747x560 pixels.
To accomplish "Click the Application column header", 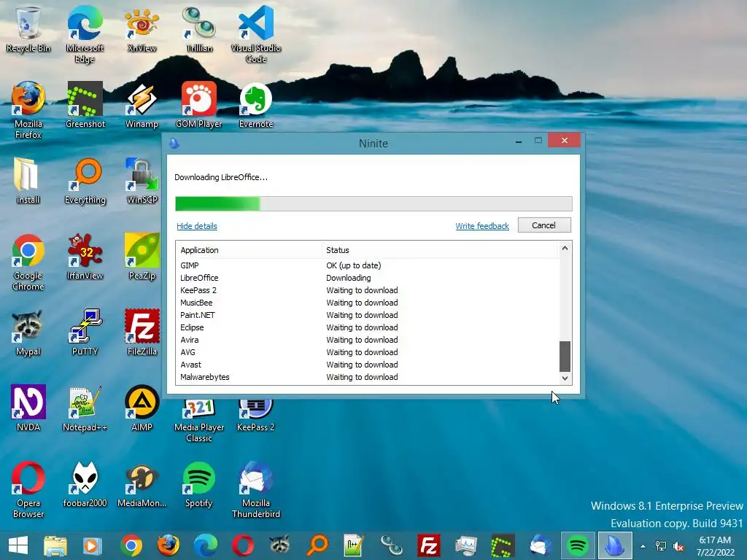I will coord(249,250).
